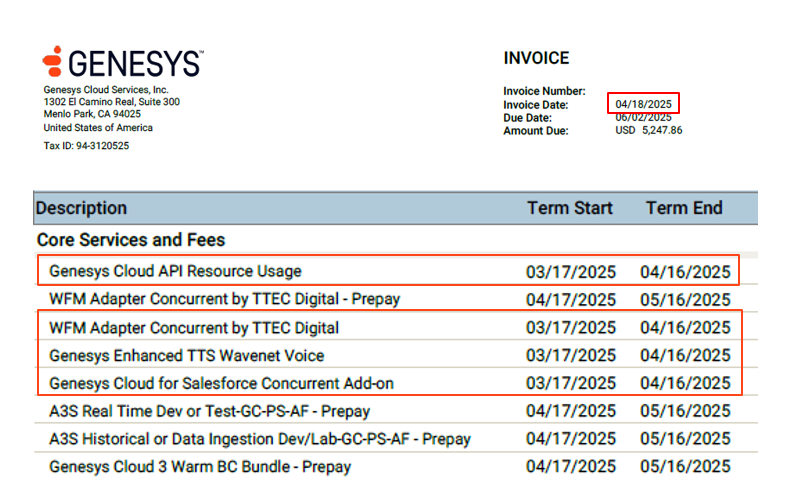Screen dimensions: 790x495
Task: Click the 1302 El Camino Real address line
Action: (111, 102)
